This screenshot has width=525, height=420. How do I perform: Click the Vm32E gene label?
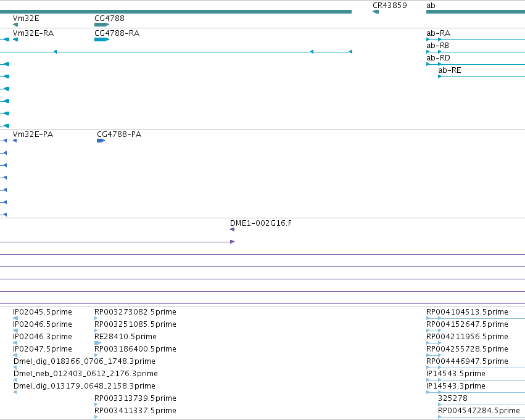click(26, 18)
